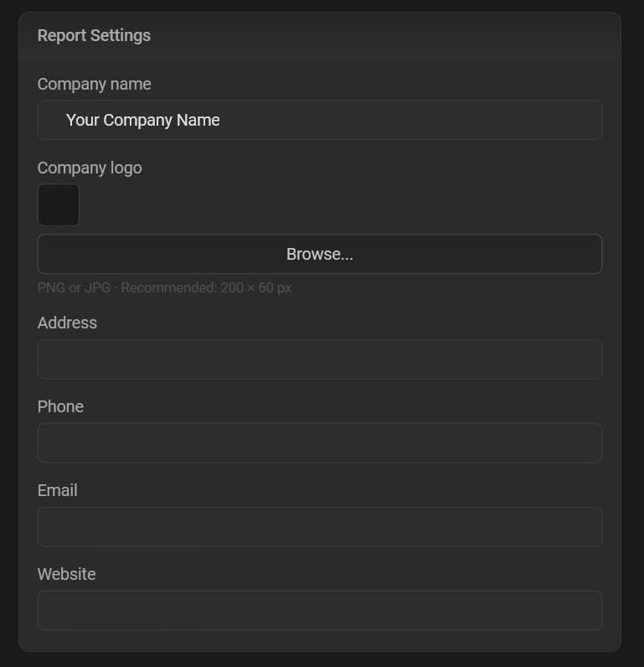Click the Website input field

[x=320, y=610]
